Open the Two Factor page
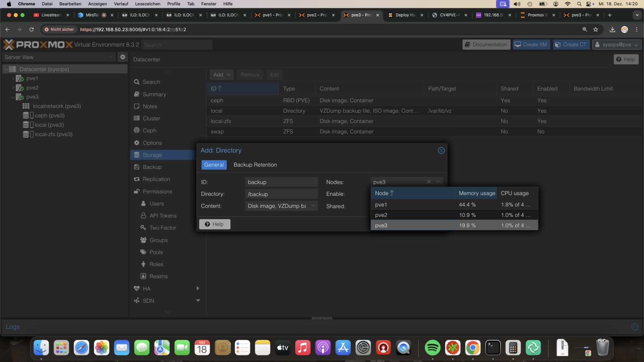 (x=163, y=228)
